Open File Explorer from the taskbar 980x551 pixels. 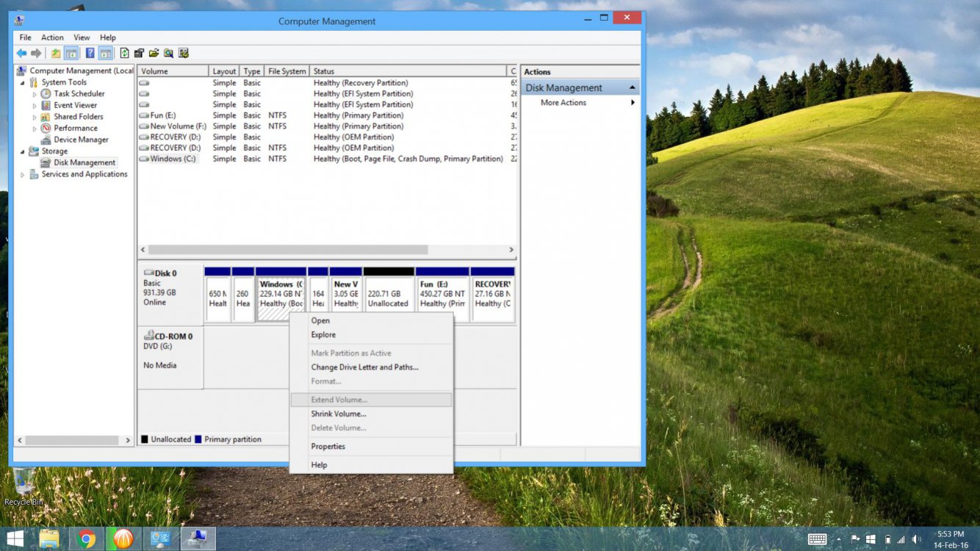pyautogui.click(x=49, y=539)
